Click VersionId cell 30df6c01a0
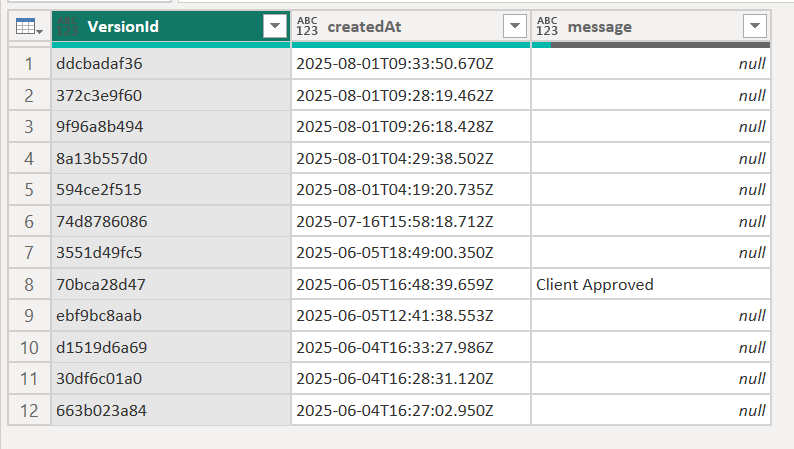Image resolution: width=794 pixels, height=449 pixels. pyautogui.click(x=171, y=379)
